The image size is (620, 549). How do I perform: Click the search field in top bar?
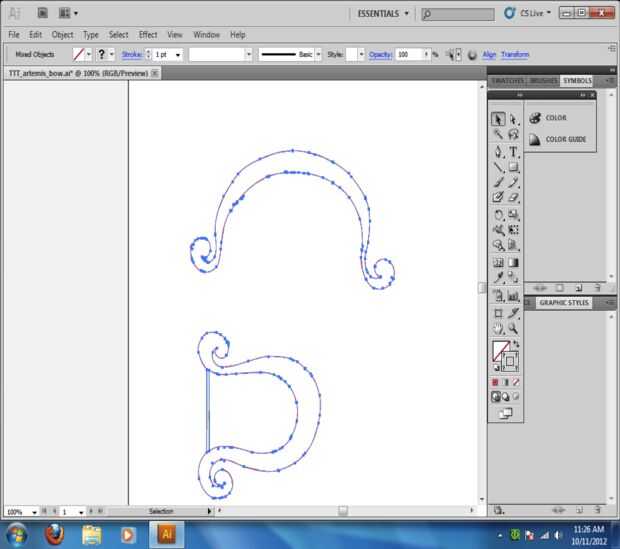(459, 14)
